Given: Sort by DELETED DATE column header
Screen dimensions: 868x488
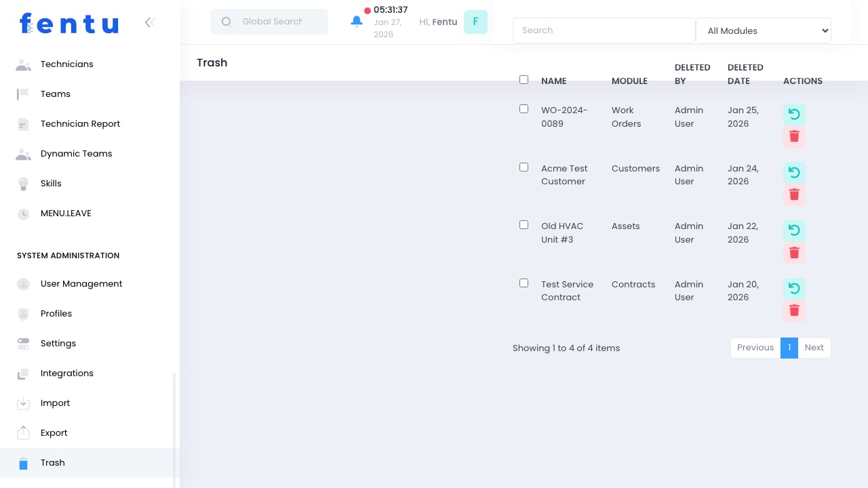Looking at the screenshot, I should [x=745, y=74].
